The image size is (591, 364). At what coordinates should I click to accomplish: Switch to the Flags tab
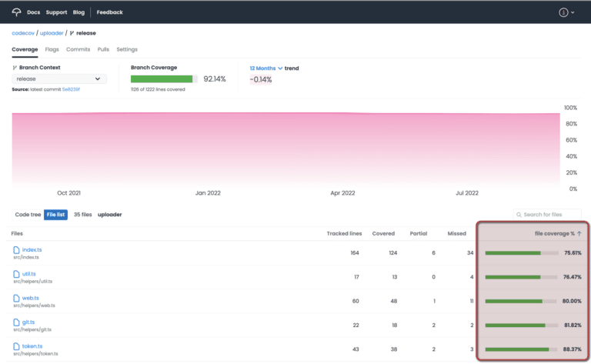(52, 49)
